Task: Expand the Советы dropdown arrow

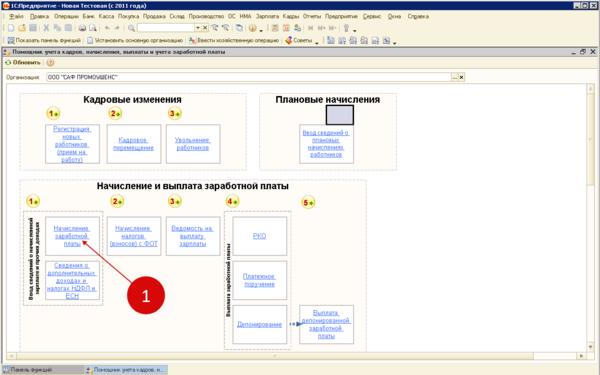Action: tap(317, 42)
